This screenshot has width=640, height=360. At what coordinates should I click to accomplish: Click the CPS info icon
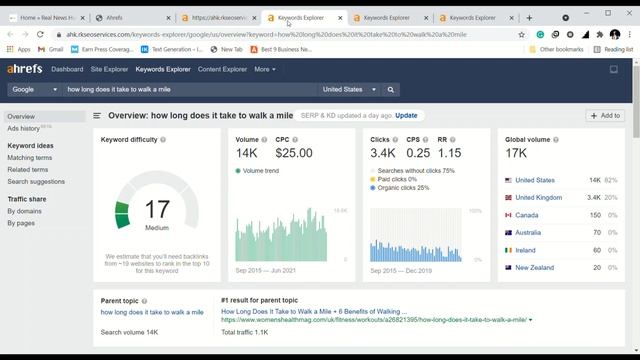pyautogui.click(x=426, y=140)
